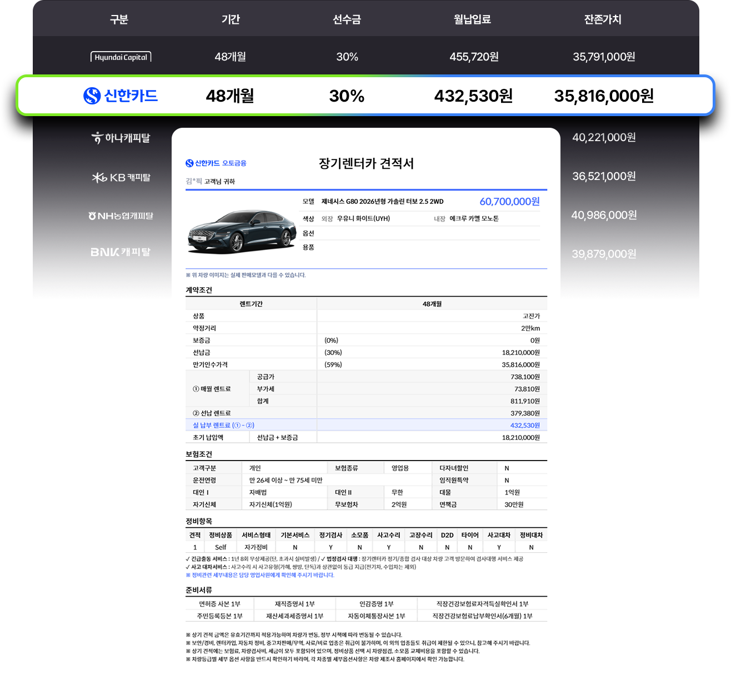Click the 기간 column header

(x=231, y=19)
